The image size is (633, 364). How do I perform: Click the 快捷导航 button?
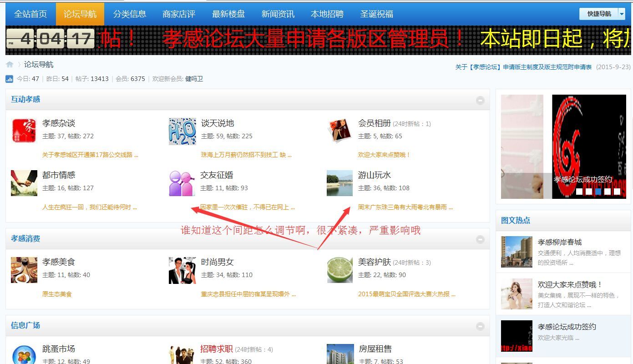(x=599, y=14)
